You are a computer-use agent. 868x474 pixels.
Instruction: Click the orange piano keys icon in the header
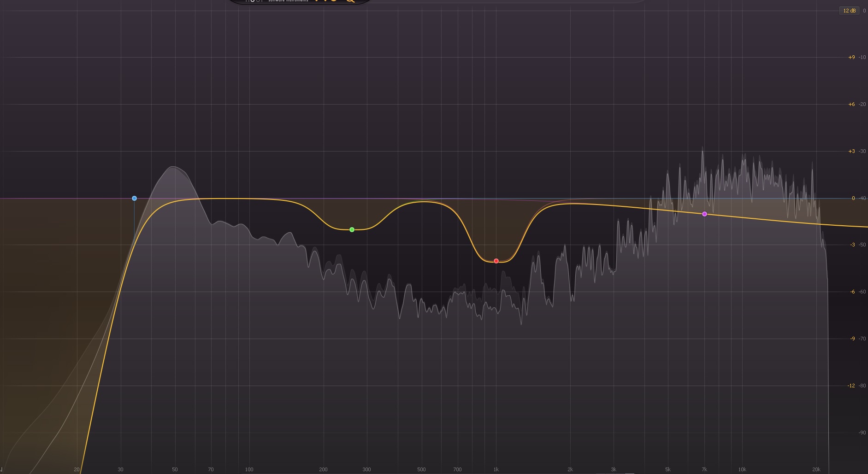[317, 1]
